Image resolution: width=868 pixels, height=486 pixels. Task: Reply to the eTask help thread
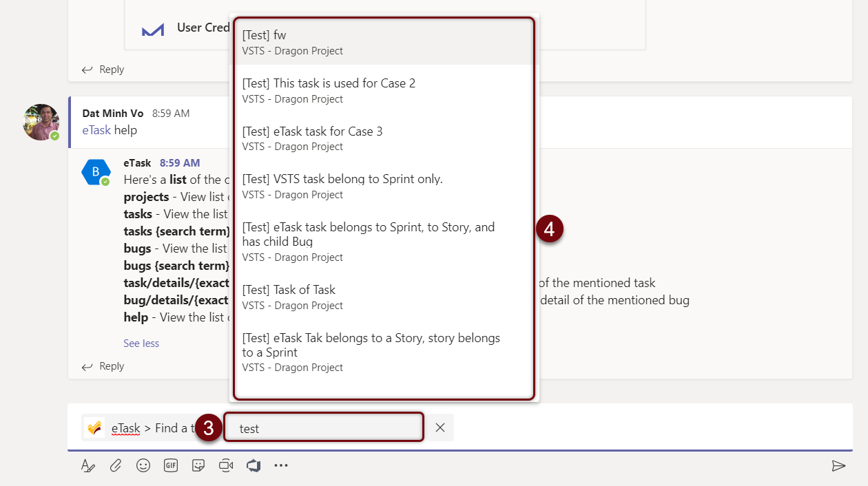(103, 366)
